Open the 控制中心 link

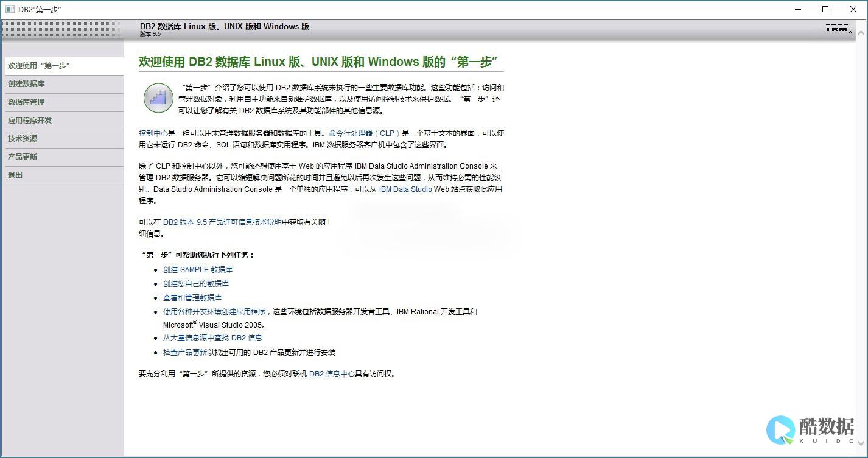click(153, 133)
